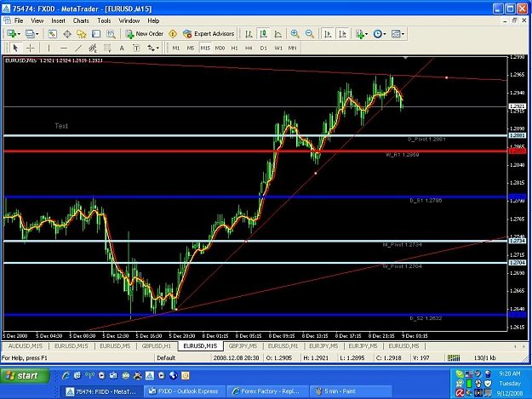Screen dimensions: 532x399
Task: Click the Templates icon
Action: [396, 34]
